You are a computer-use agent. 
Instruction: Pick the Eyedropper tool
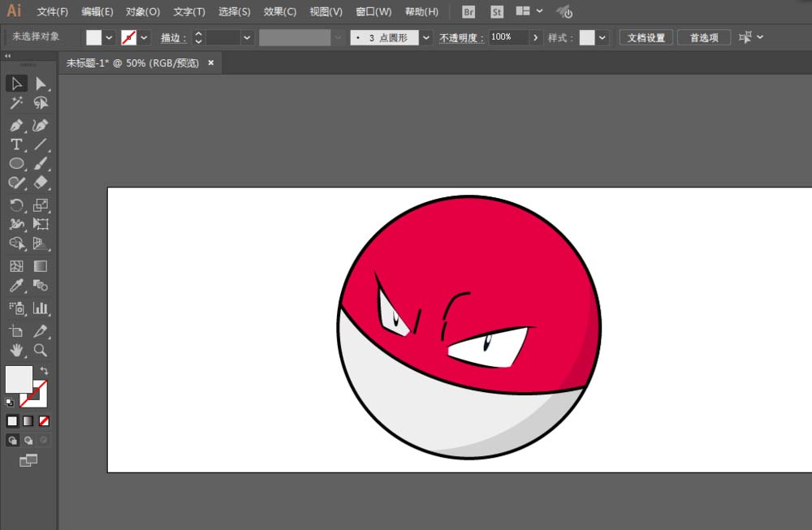click(x=15, y=286)
